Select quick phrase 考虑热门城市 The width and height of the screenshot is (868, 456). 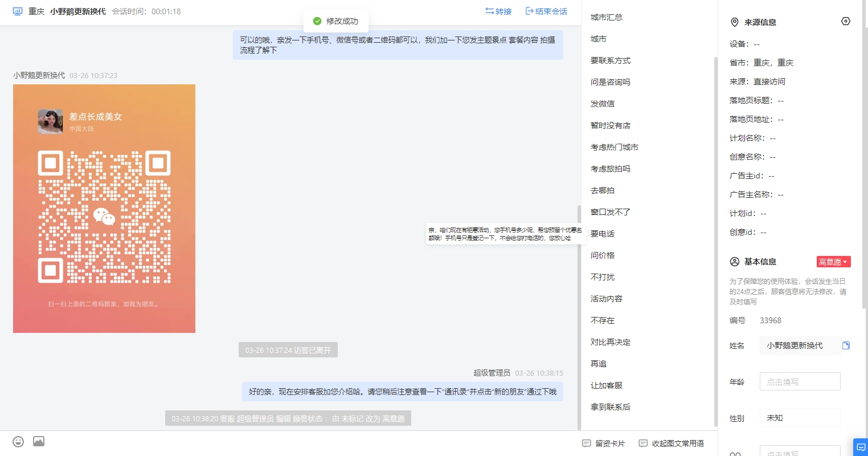(x=615, y=147)
